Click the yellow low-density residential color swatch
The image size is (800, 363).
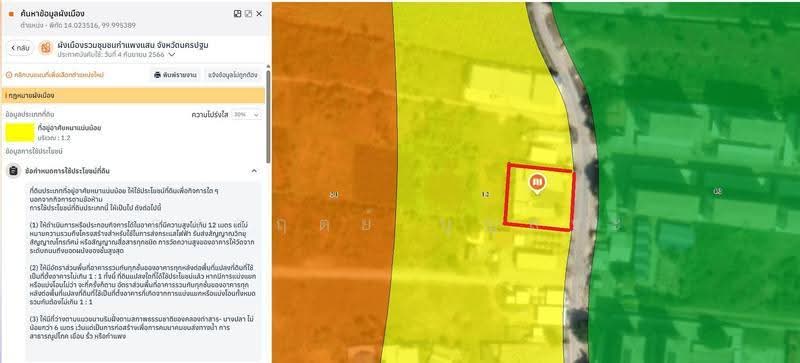click(x=19, y=132)
